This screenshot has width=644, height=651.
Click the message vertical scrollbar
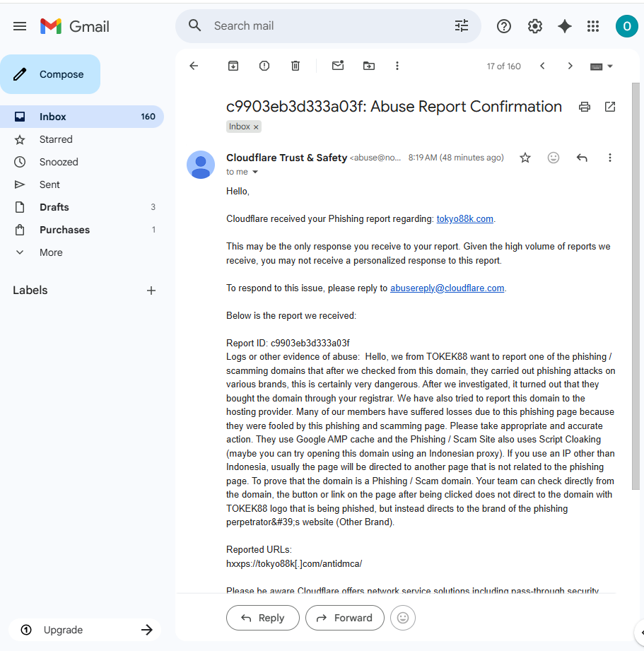click(x=636, y=286)
